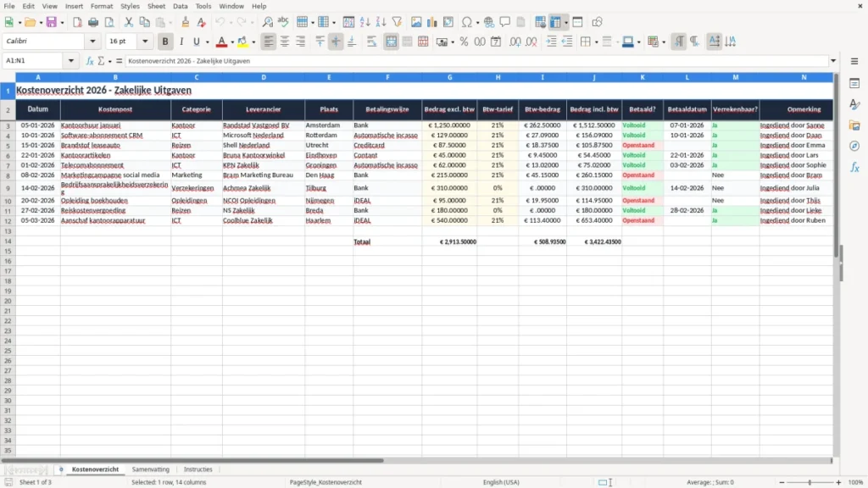868x488 pixels.
Task: Switch to the Instructies sheet tab
Action: (x=198, y=469)
